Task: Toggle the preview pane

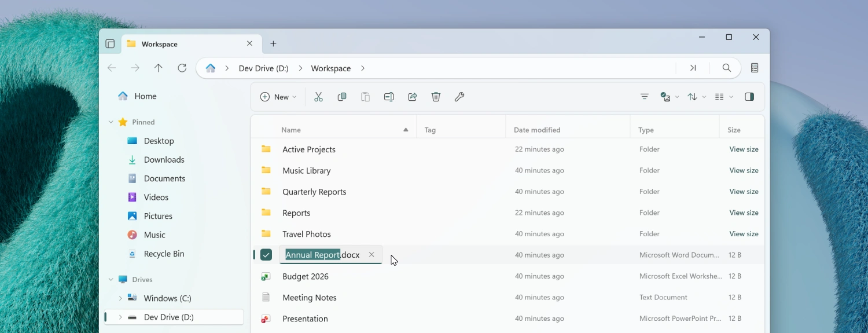Action: click(x=749, y=97)
